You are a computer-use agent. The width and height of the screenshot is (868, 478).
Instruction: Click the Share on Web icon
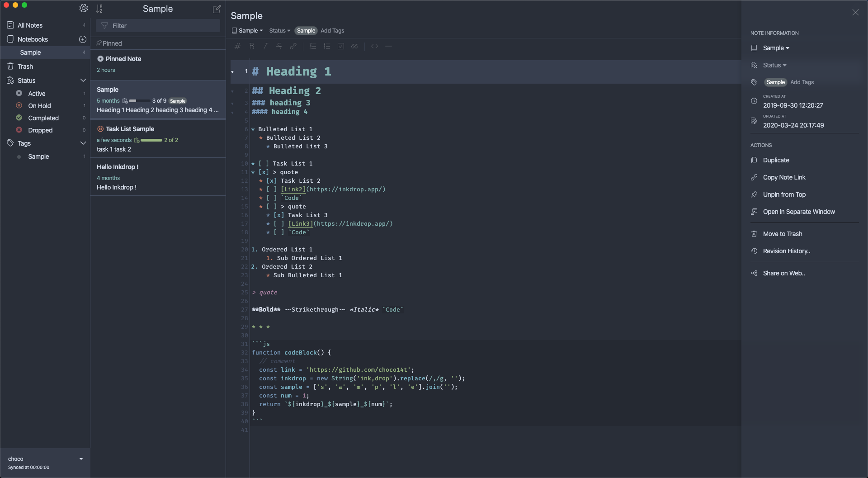pos(754,273)
